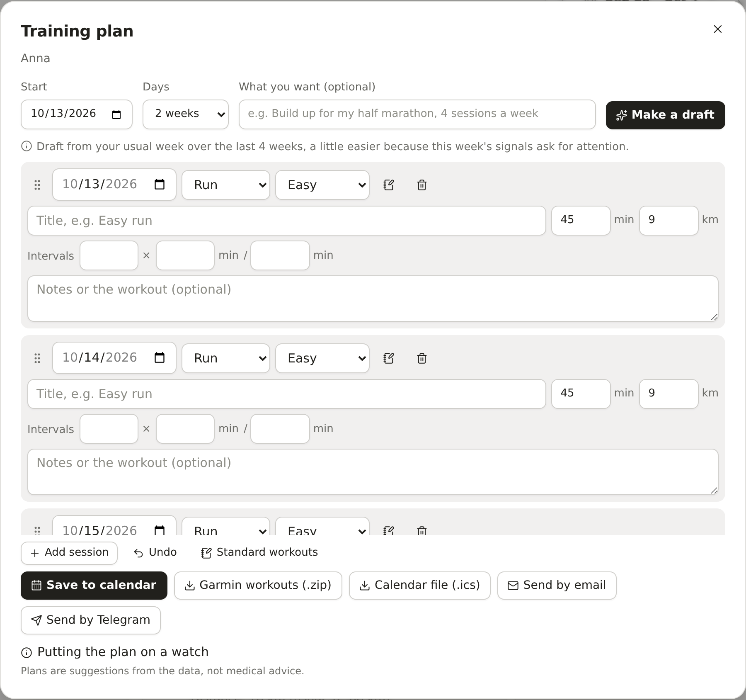Click the Undo button

[x=155, y=552]
